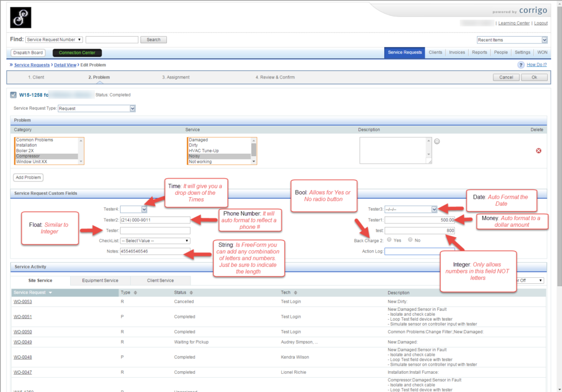Select the Equipment Service tab

[x=100, y=281]
